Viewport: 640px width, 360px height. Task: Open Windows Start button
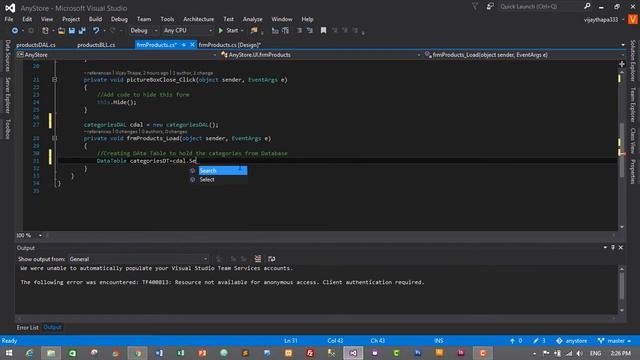(x=9, y=353)
